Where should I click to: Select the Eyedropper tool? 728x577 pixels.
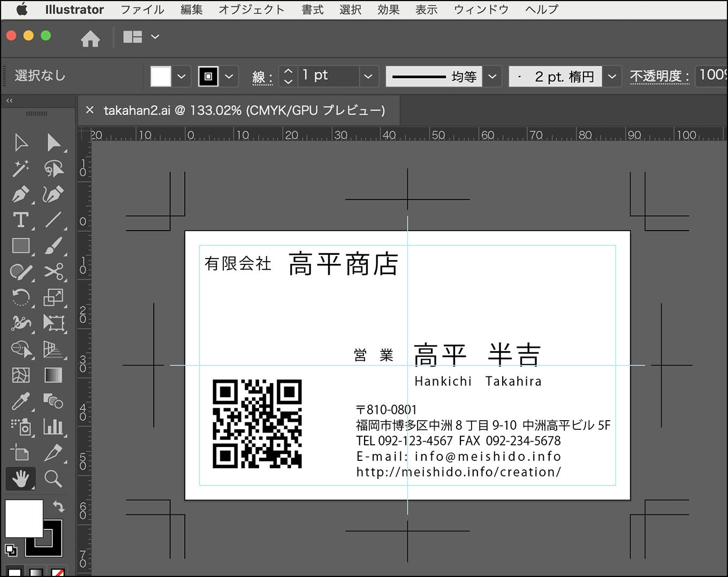[21, 401]
